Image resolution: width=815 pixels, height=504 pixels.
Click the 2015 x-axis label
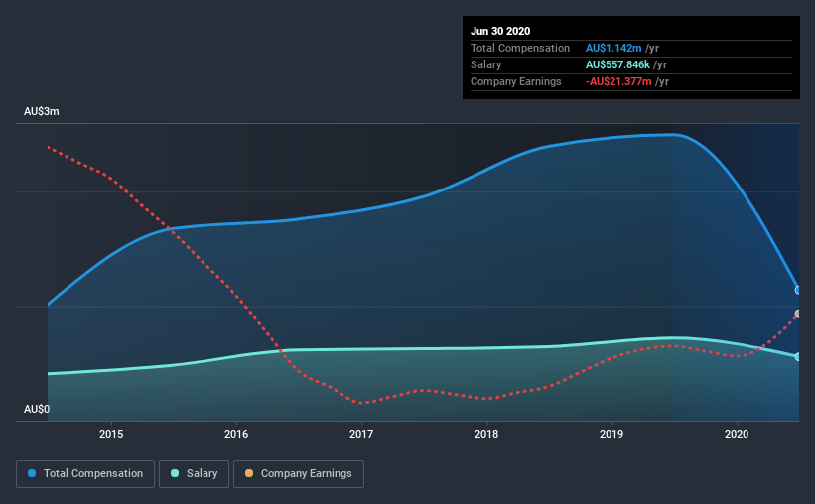click(x=111, y=434)
